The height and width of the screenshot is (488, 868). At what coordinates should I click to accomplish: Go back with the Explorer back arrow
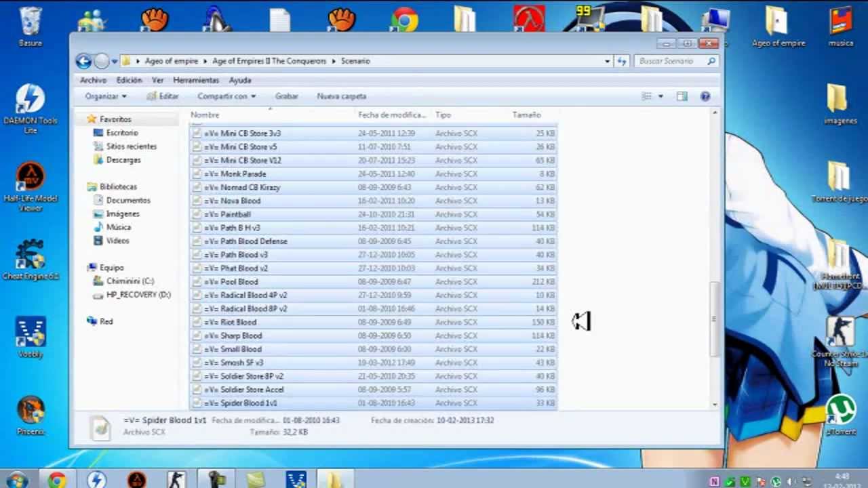point(83,62)
